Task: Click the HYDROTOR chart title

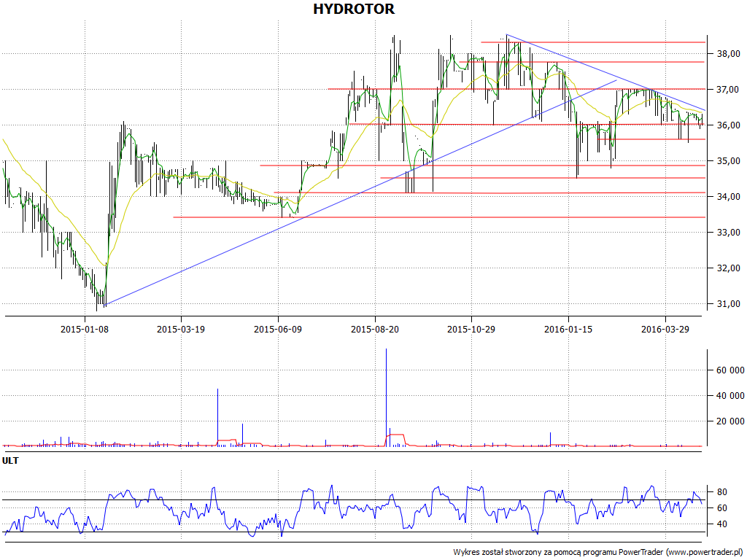Action: coord(354,9)
